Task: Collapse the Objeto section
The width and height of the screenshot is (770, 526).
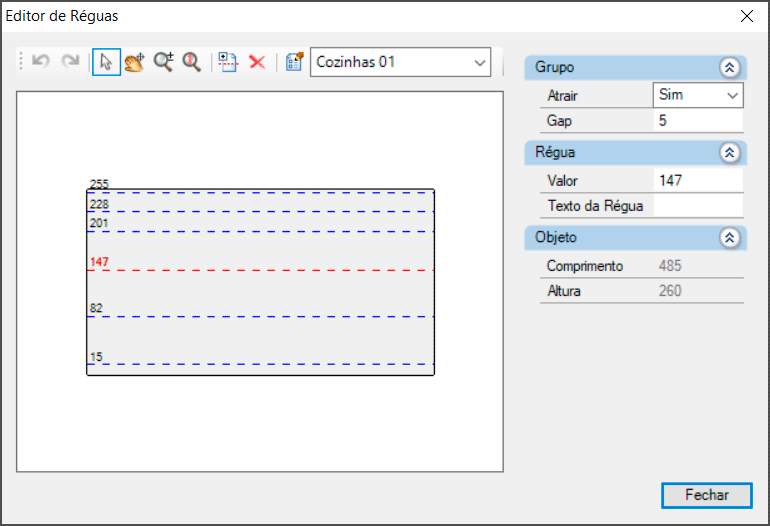Action: [729, 238]
